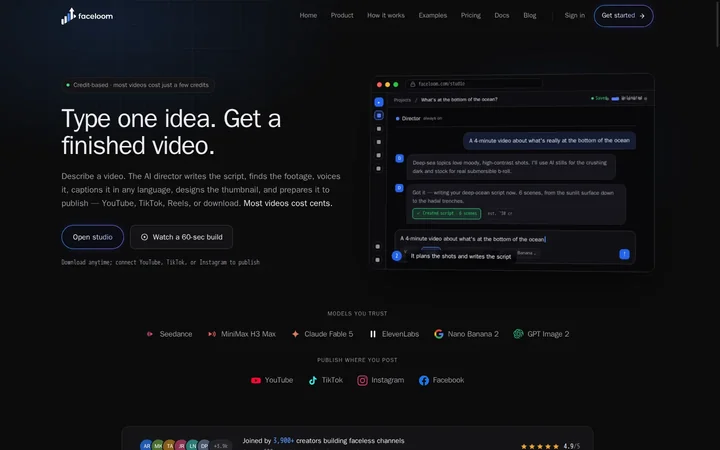Screen dimensions: 720x450
Task: Go to the Pricing page
Action: click(471, 16)
